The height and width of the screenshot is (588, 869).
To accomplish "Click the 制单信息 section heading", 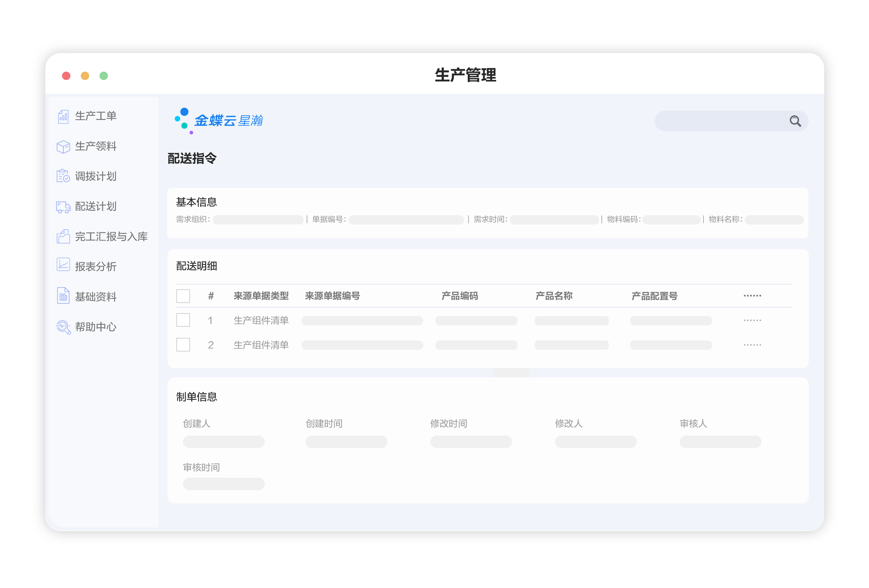I will (x=197, y=397).
